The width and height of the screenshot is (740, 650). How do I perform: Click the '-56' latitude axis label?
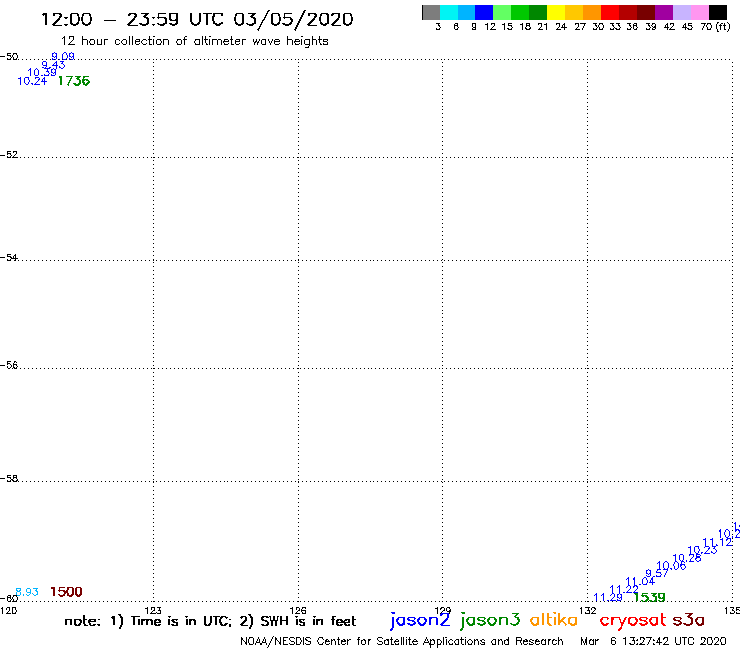(9, 365)
